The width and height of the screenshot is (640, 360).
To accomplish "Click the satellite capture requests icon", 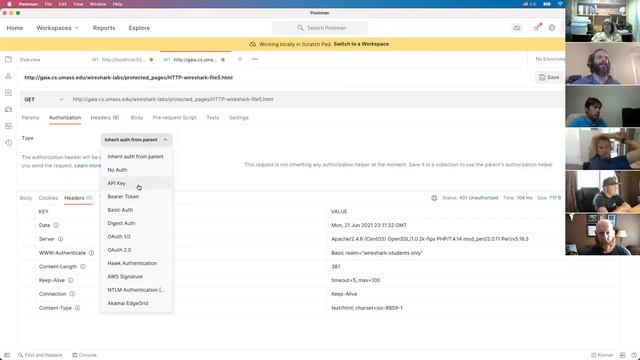I will tap(538, 27).
